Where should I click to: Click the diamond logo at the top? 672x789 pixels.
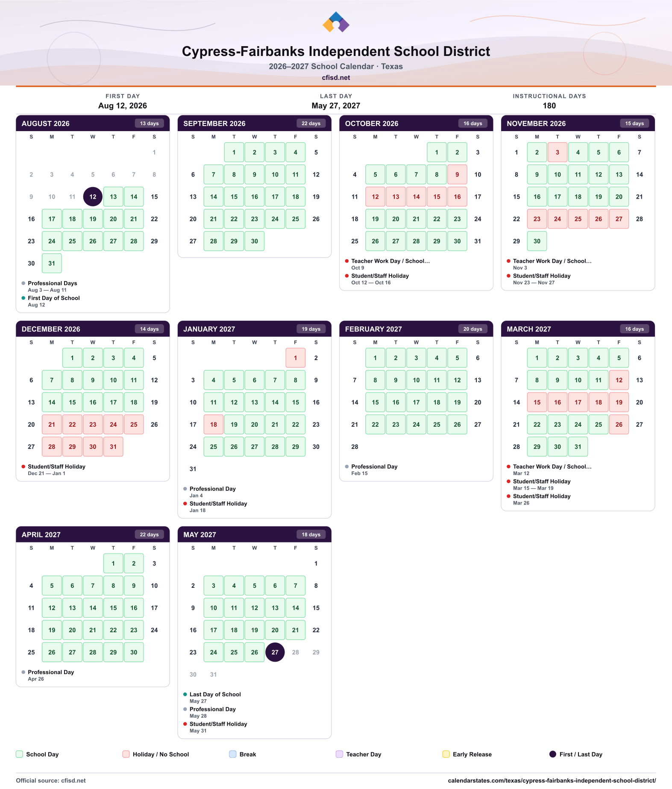336,22
